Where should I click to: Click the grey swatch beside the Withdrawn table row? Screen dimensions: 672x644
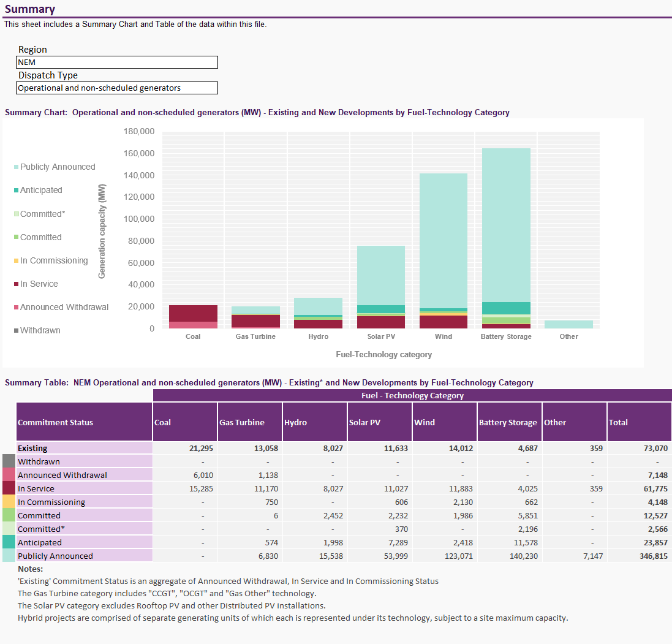9,461
